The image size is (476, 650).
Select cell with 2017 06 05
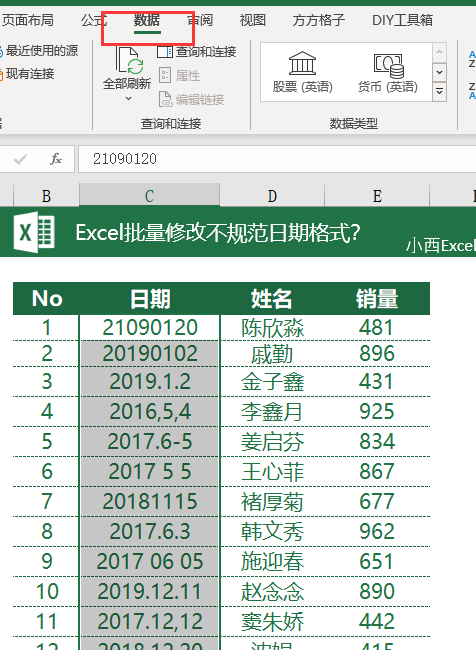point(149,561)
